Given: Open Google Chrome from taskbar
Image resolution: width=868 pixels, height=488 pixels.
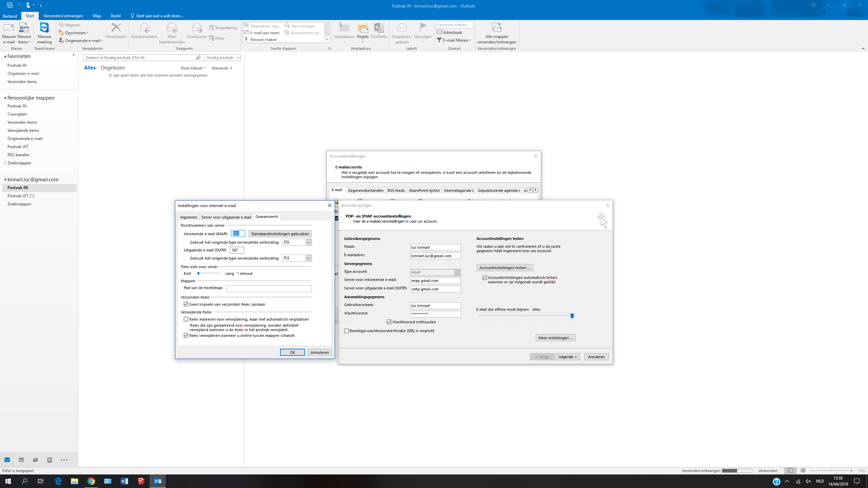Looking at the screenshot, I should click(91, 481).
